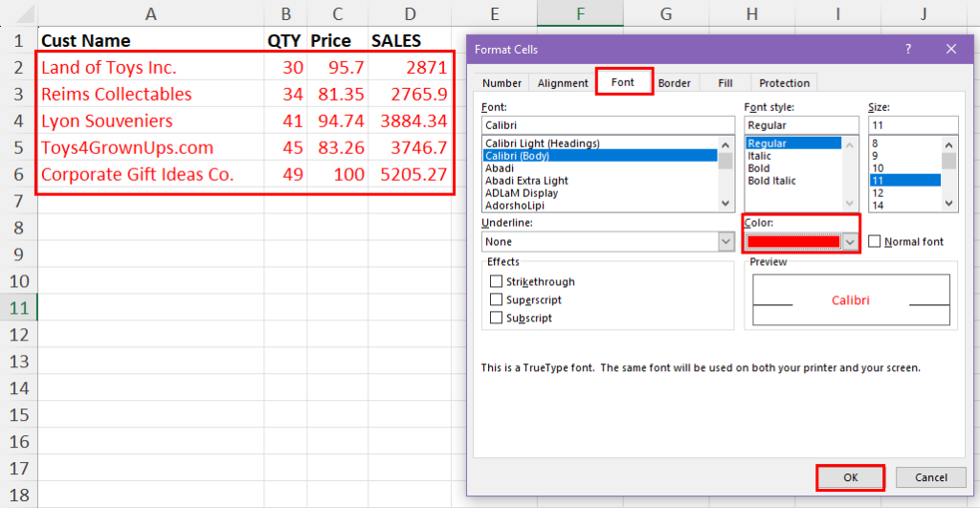
Task: Select the quantity cell 45
Action: click(x=285, y=147)
